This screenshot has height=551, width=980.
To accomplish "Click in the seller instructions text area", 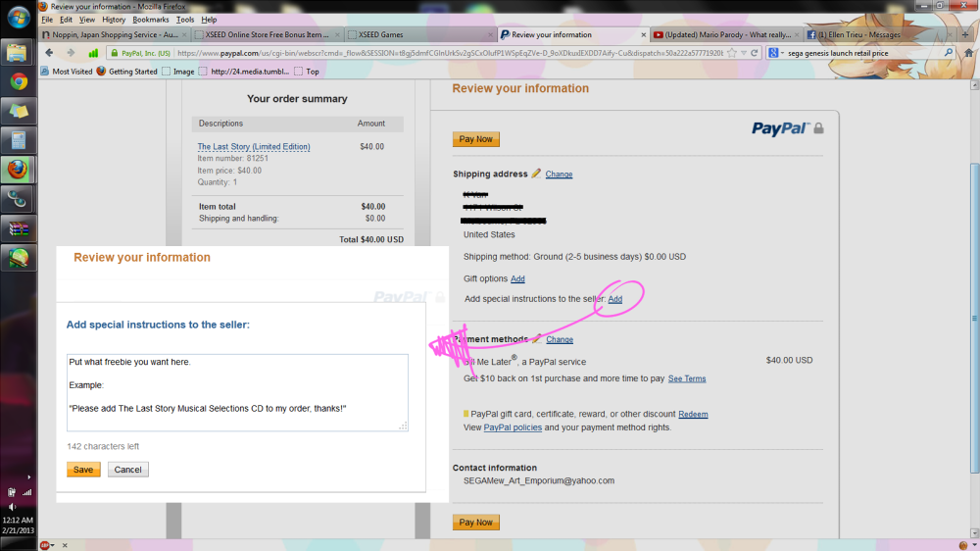I will tap(237, 393).
